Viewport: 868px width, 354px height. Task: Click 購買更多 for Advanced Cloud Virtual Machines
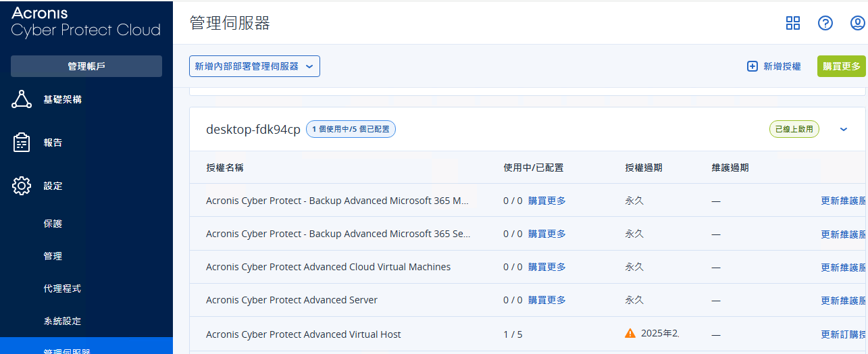tap(547, 267)
